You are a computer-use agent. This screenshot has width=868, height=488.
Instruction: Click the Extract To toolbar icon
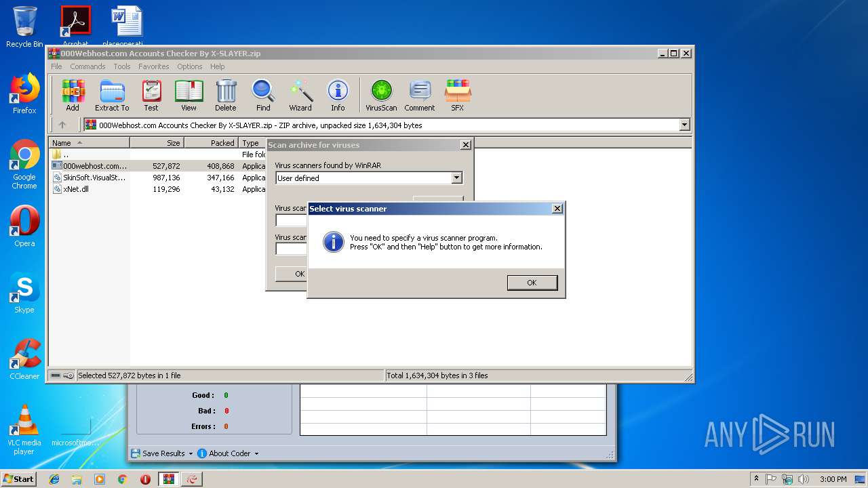tap(112, 95)
